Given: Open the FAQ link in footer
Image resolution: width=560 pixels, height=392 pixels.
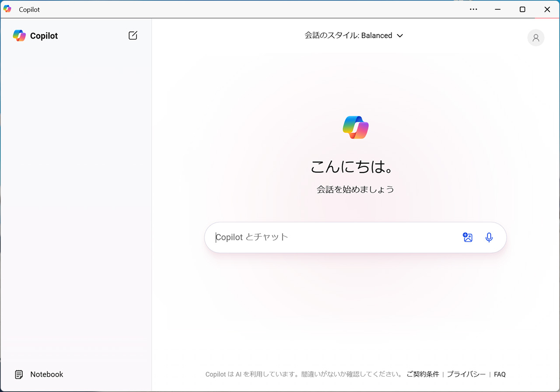Looking at the screenshot, I should 500,374.
